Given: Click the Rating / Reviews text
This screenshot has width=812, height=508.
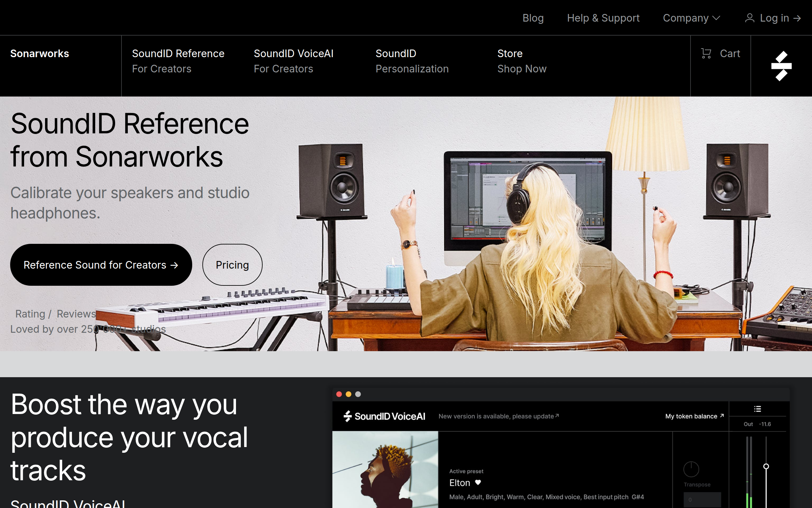Looking at the screenshot, I should [x=56, y=313].
